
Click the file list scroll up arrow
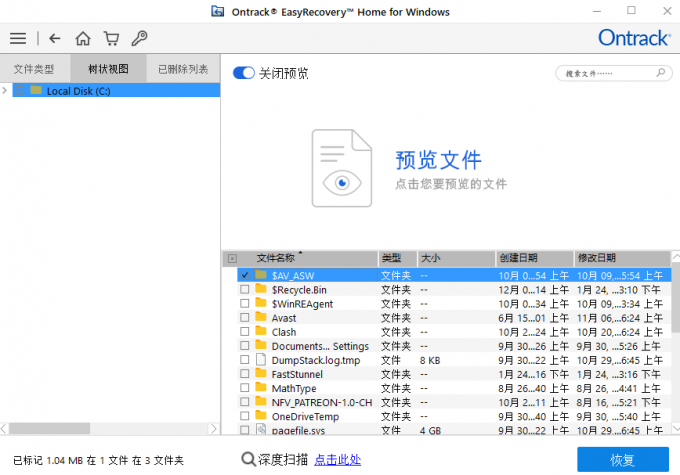click(x=676, y=256)
